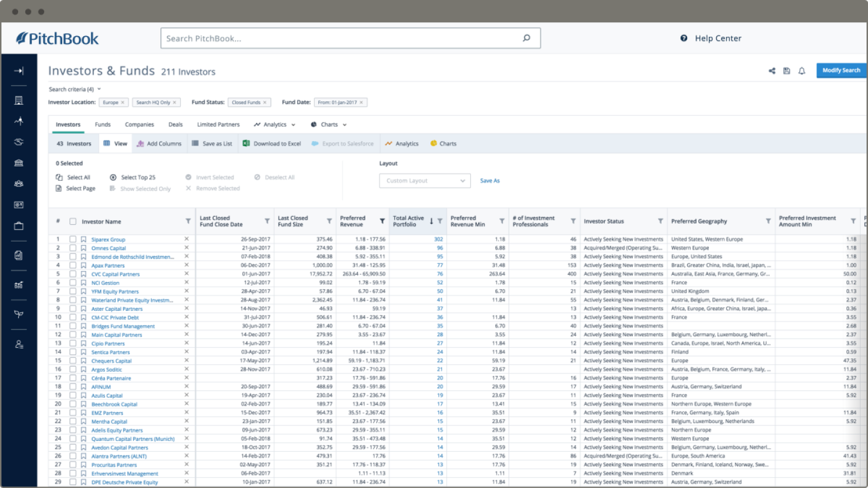868x488 pixels.
Task: Click the notification bell icon
Action: pyautogui.click(x=802, y=70)
